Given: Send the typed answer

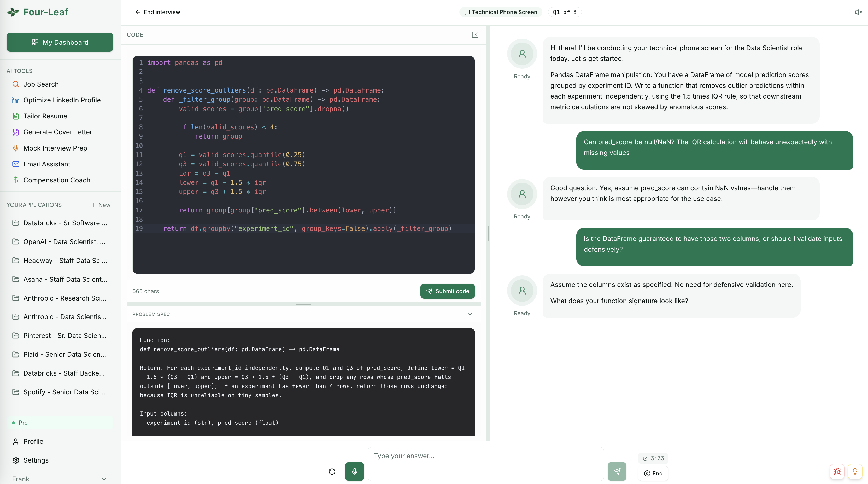Looking at the screenshot, I should click(617, 471).
